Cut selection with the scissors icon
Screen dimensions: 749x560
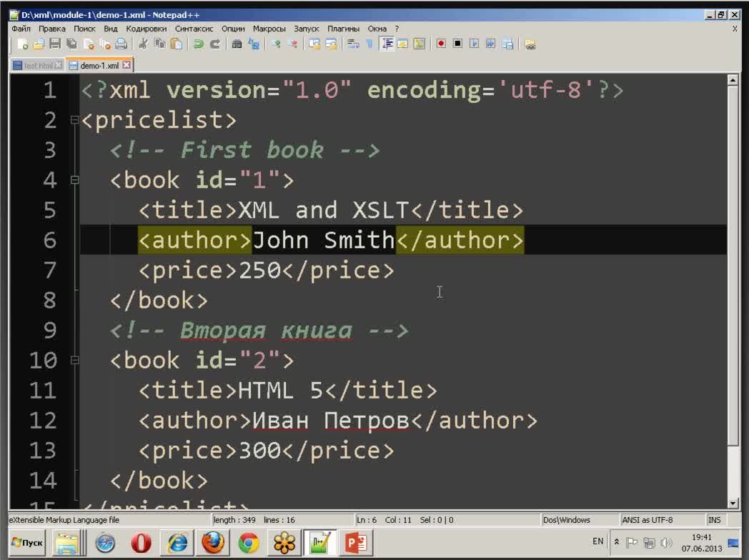click(143, 44)
